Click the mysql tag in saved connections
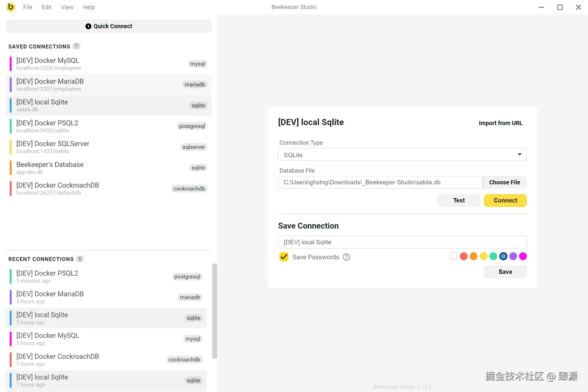The image size is (588, 392). [x=198, y=64]
